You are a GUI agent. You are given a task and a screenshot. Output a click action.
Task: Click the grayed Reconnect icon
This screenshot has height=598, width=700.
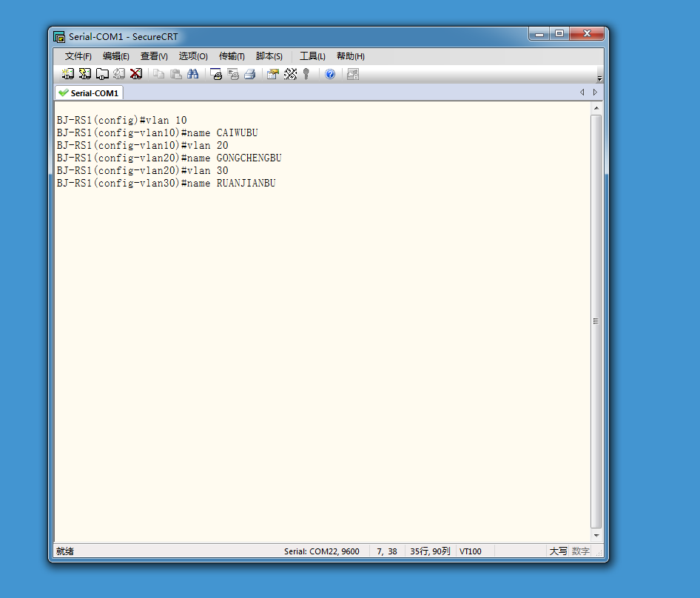click(119, 74)
